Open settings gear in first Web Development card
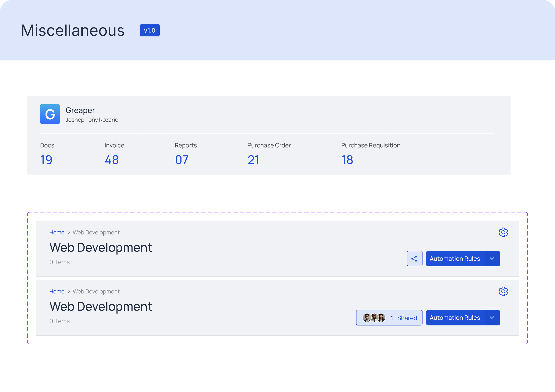The image size is (555, 392). pyautogui.click(x=503, y=232)
